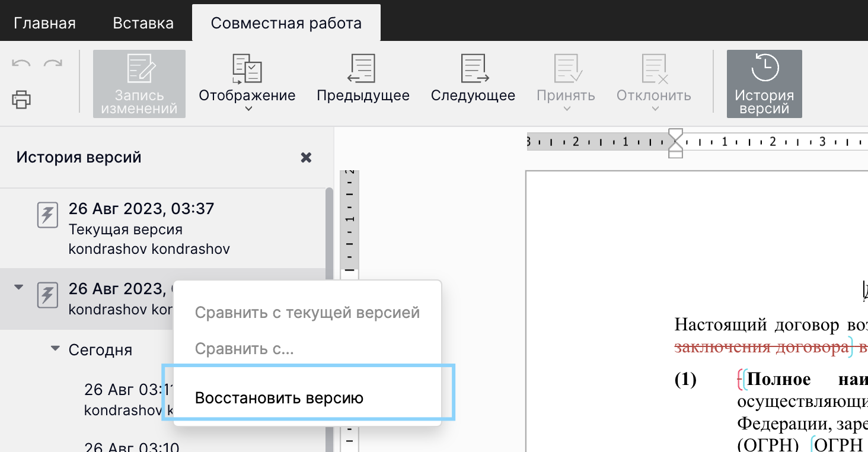Image resolution: width=868 pixels, height=452 pixels.
Task: Select the Совместная работа tab
Action: [x=286, y=23]
